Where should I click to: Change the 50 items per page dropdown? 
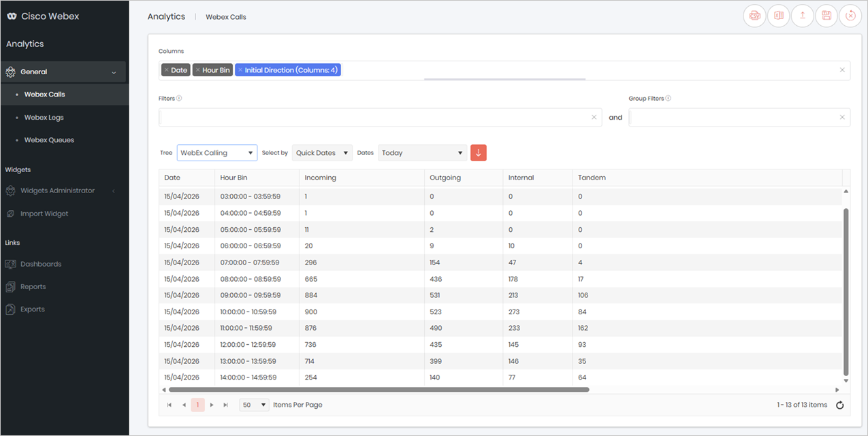coord(255,405)
